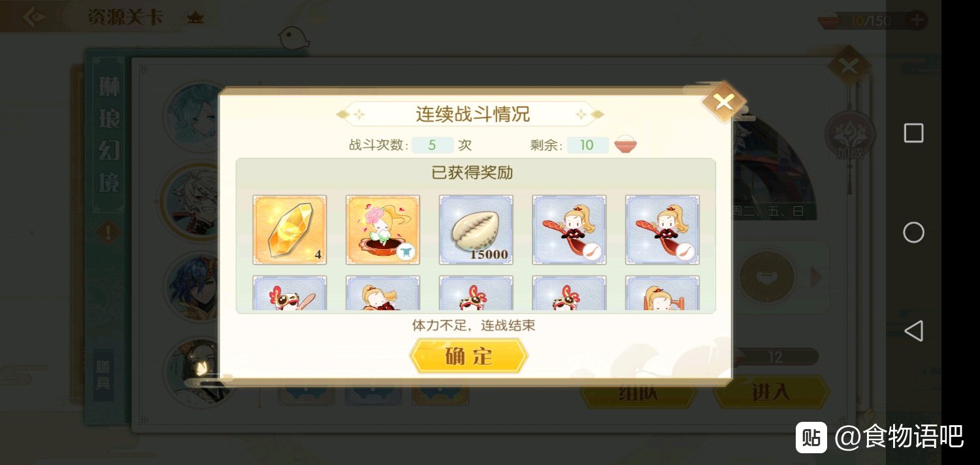This screenshot has width=980, height=465.
Task: Click the 资源关卡 title label
Action: pyautogui.click(x=125, y=17)
